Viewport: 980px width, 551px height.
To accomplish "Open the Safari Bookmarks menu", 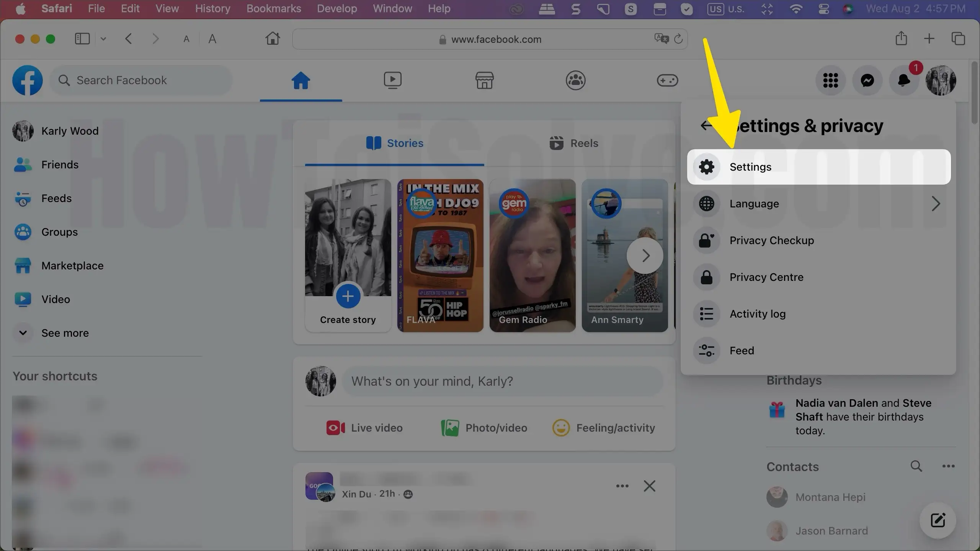I will coord(274,8).
